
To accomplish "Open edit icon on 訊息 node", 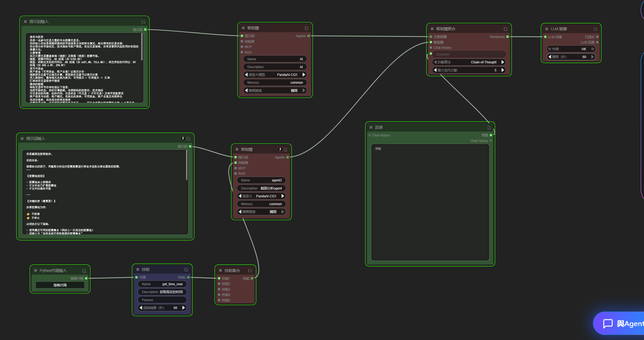I will tap(489, 128).
